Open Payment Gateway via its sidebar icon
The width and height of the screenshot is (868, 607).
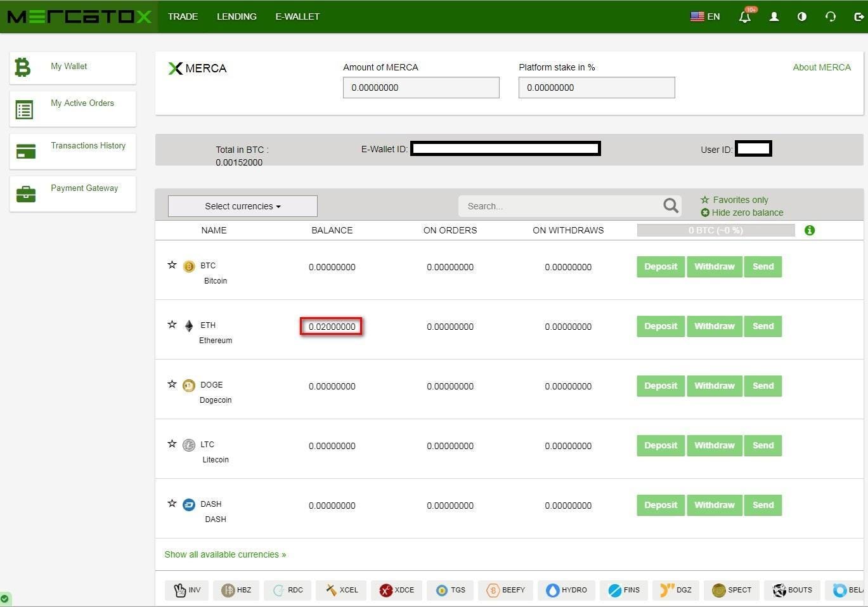click(25, 193)
